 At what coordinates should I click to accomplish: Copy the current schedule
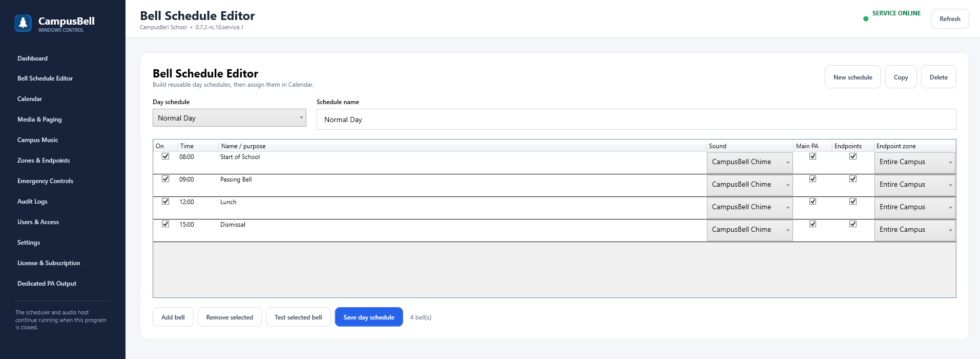(901, 77)
